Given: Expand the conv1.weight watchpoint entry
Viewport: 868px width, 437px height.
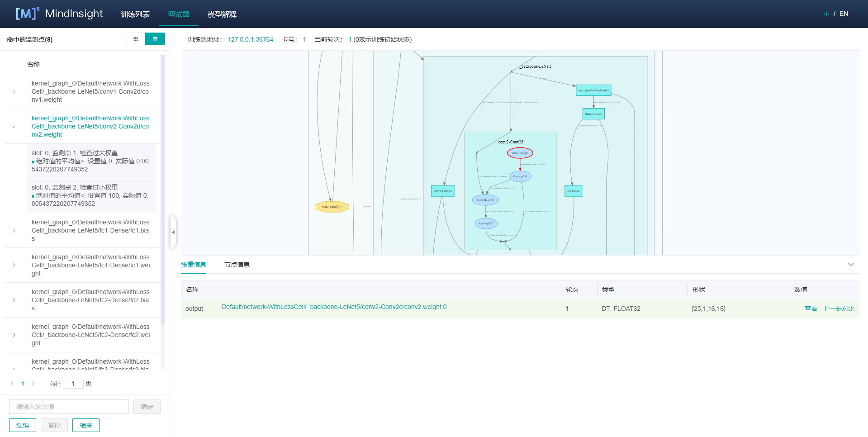Looking at the screenshot, I should click(x=14, y=91).
